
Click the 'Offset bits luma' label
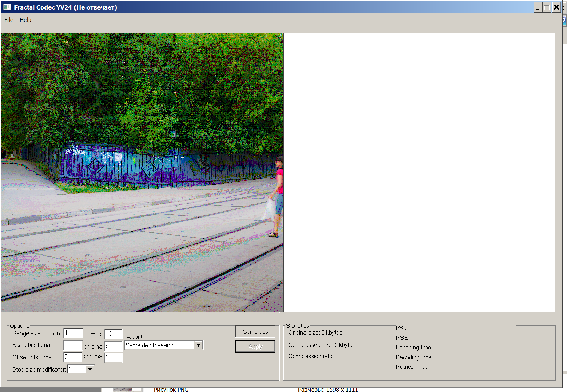pyautogui.click(x=32, y=357)
